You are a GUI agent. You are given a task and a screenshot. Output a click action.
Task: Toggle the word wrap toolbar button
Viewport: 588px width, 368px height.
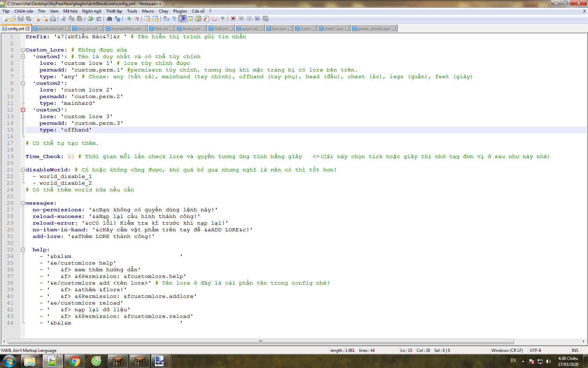(166, 19)
